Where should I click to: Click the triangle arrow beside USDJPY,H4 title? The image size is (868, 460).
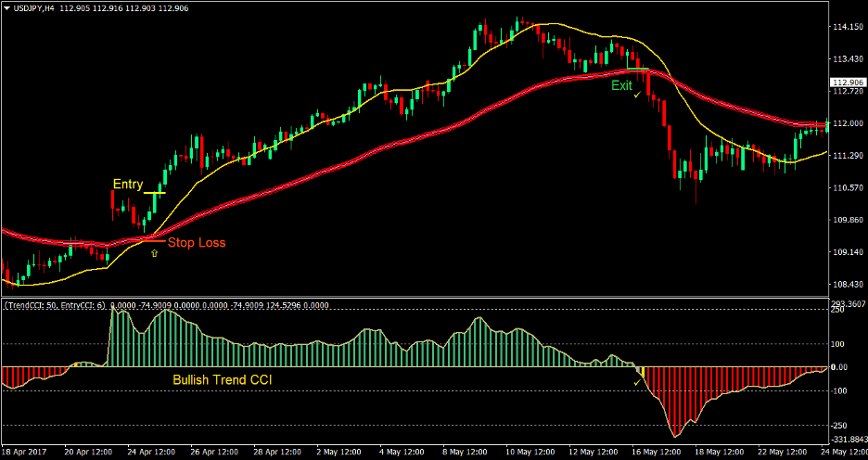(7, 7)
